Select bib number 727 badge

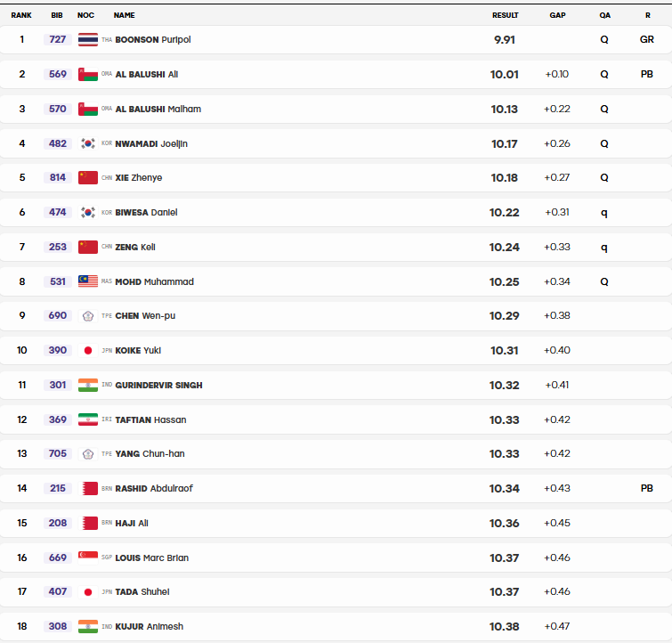(58, 39)
